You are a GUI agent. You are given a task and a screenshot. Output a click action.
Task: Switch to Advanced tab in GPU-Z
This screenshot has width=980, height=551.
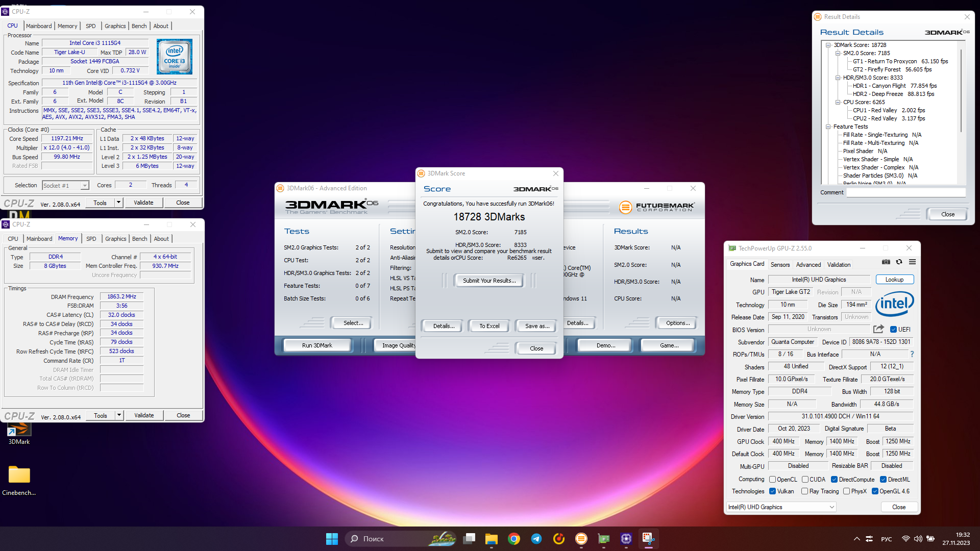click(x=808, y=265)
